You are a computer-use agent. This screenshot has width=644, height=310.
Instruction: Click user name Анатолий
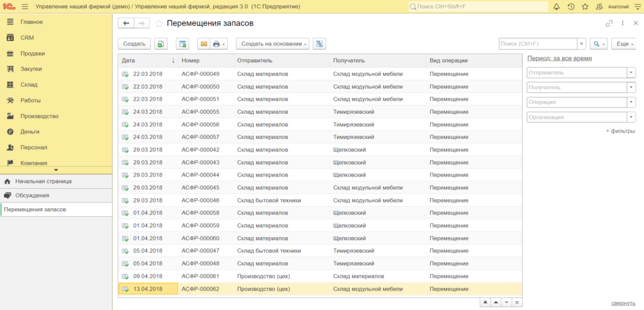click(x=618, y=7)
